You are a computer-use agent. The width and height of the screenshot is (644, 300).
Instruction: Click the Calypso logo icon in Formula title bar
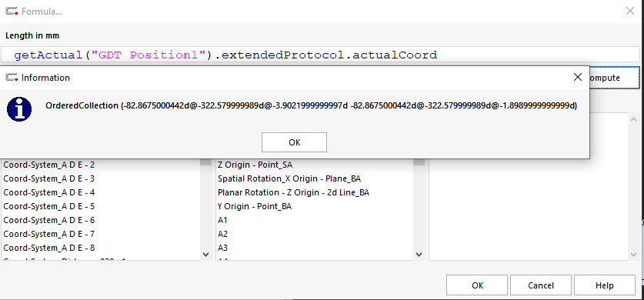[x=12, y=11]
